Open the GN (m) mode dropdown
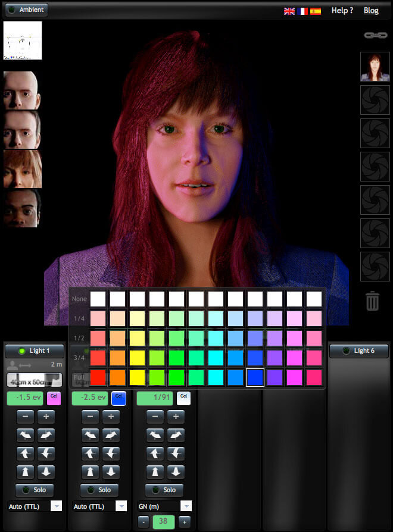Screen dimensions: 393x532 (164, 506)
